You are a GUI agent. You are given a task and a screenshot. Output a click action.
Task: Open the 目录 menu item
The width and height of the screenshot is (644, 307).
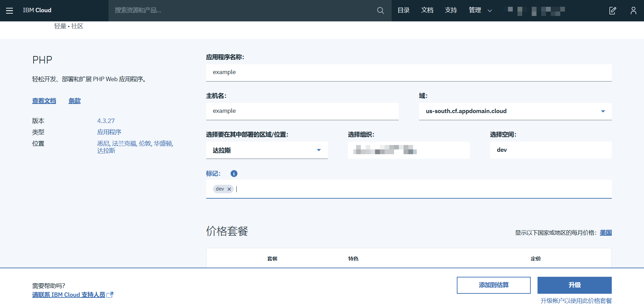404,10
